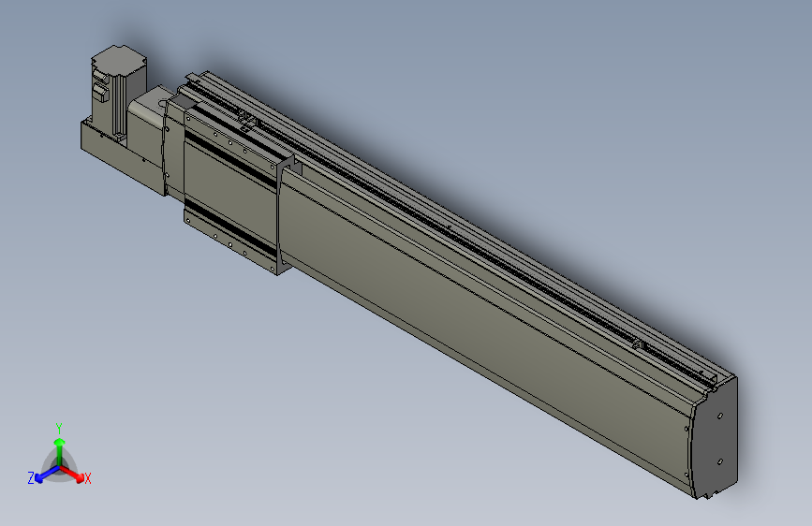Click the red X axis arrow on the triad
This screenshot has height=526, width=812.
[72, 474]
